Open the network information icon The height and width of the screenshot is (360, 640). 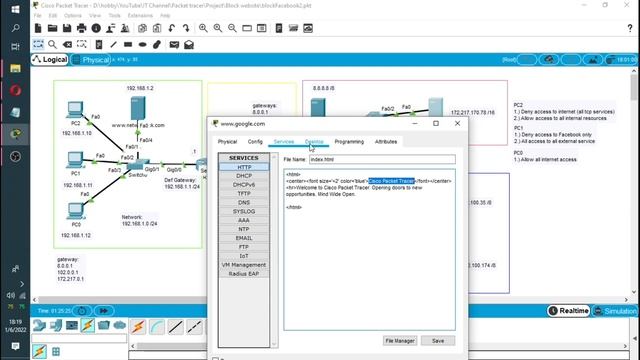tap(96, 28)
